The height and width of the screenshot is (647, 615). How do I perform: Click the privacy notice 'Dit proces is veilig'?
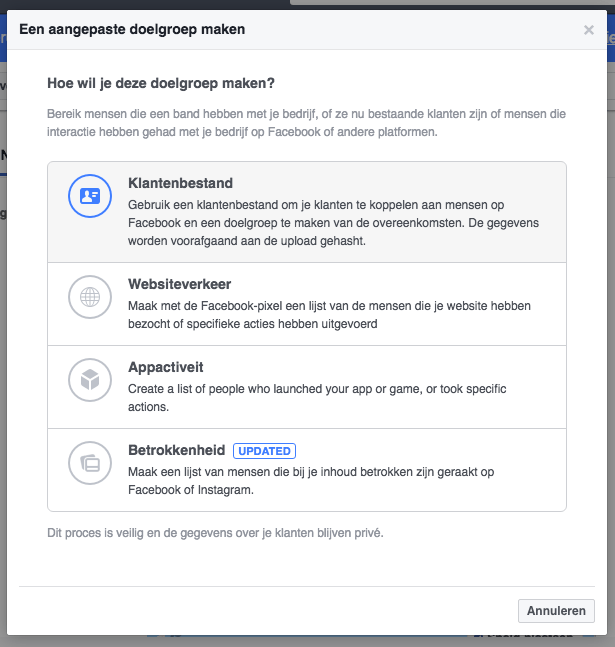click(x=215, y=533)
